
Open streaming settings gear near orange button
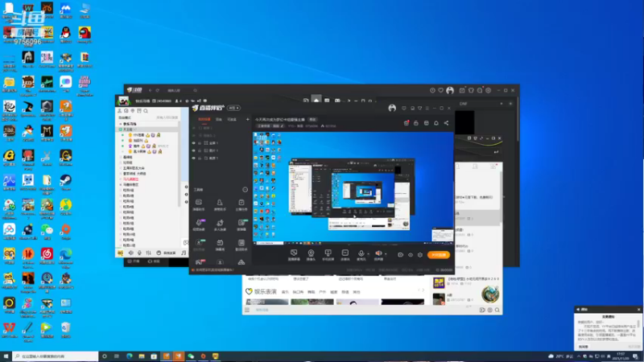coord(419,255)
